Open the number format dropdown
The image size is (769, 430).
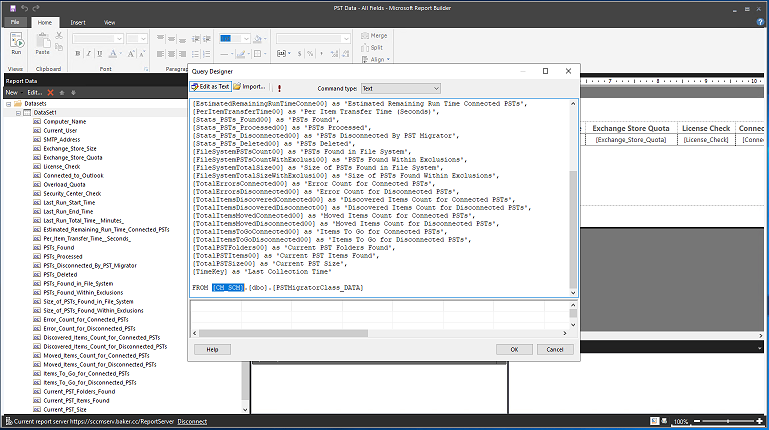tap(346, 39)
